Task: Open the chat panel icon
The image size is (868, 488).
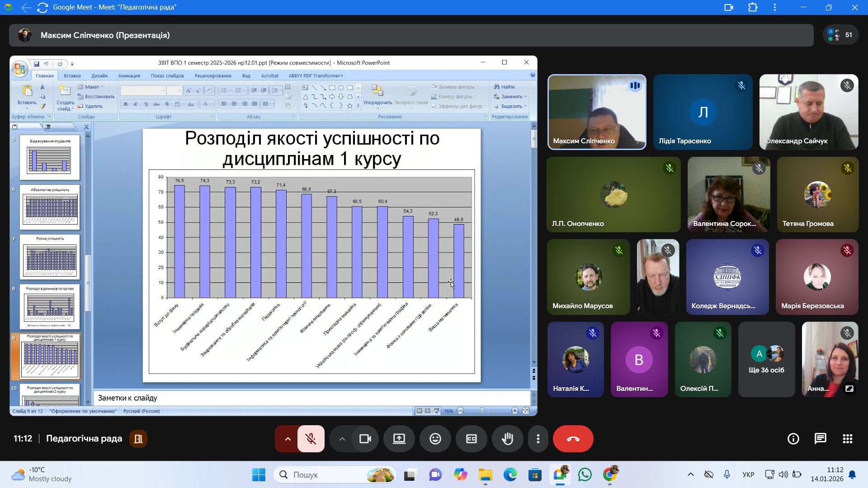Action: (820, 439)
